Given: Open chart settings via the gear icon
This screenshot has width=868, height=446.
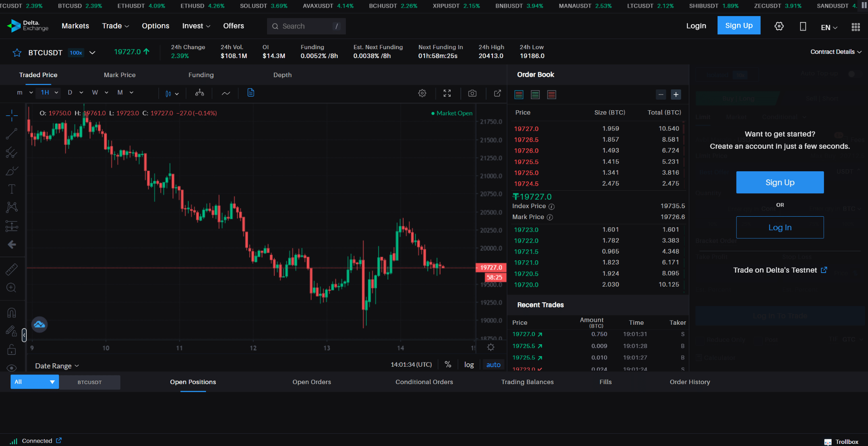Looking at the screenshot, I should coord(422,93).
